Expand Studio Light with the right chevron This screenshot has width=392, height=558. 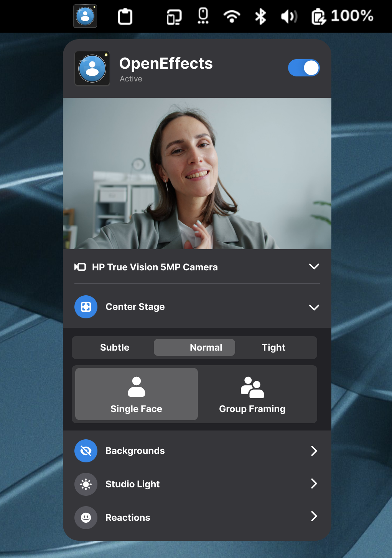coord(314,483)
